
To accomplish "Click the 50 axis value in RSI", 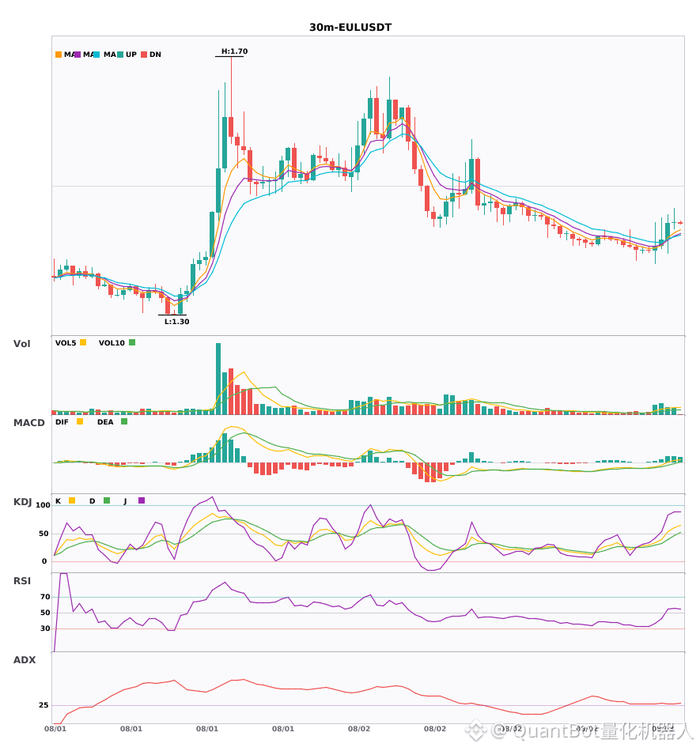I will 45,613.
